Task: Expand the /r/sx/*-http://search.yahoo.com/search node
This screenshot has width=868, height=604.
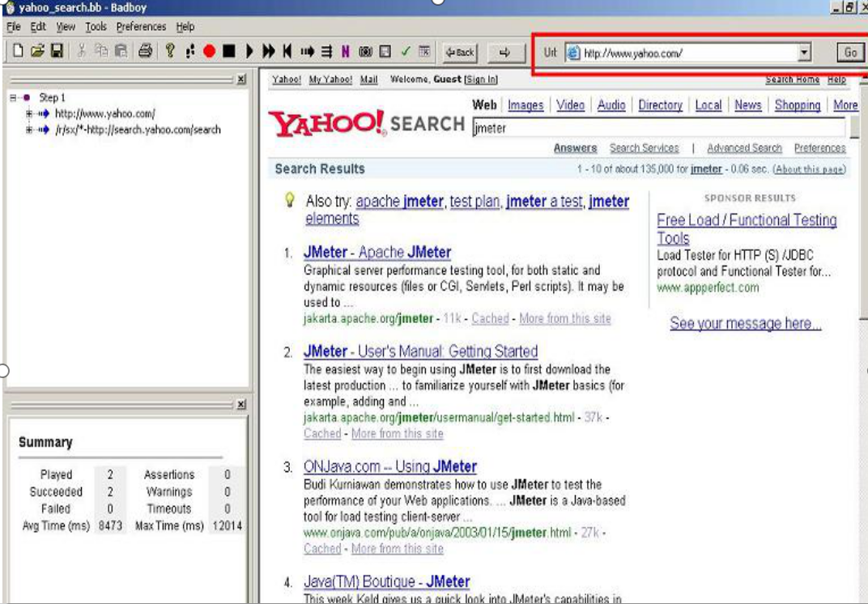Action: click(29, 130)
